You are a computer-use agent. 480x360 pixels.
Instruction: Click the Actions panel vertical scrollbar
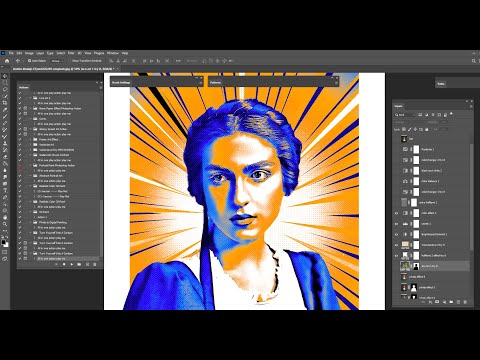click(101, 227)
